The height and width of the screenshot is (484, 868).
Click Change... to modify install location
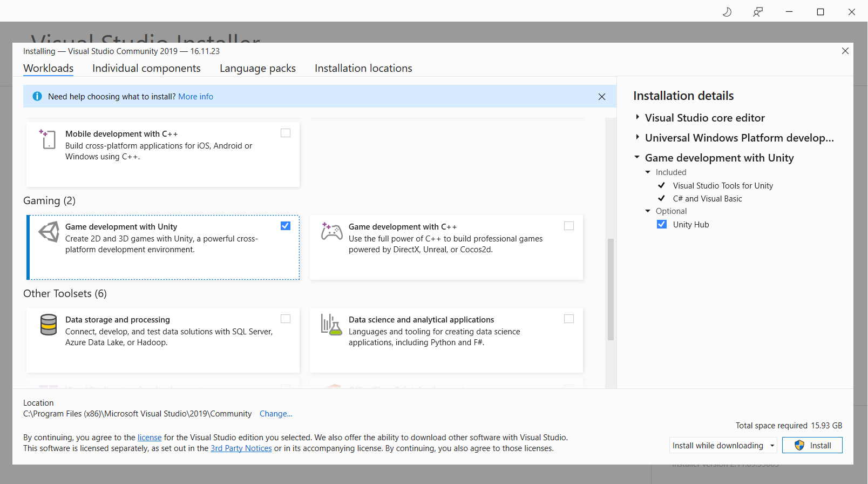276,414
